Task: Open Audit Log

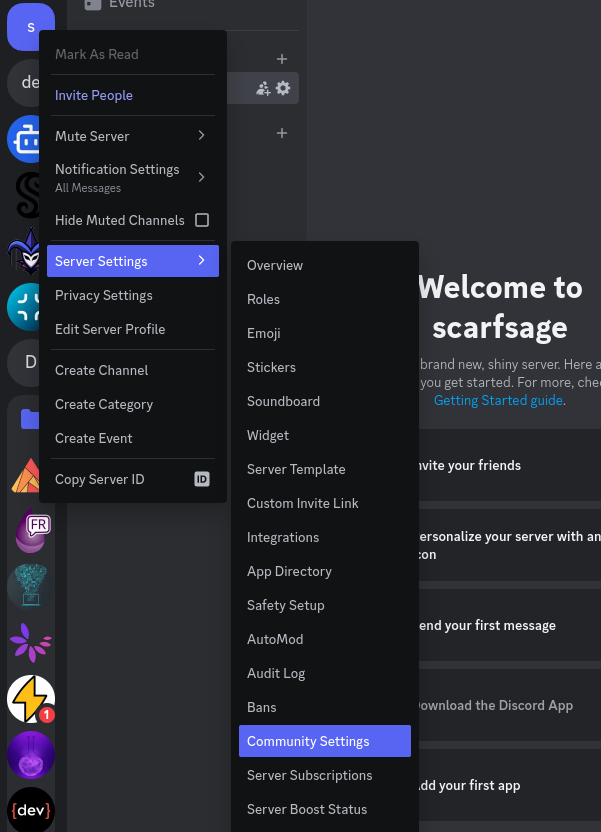Action: (325, 673)
